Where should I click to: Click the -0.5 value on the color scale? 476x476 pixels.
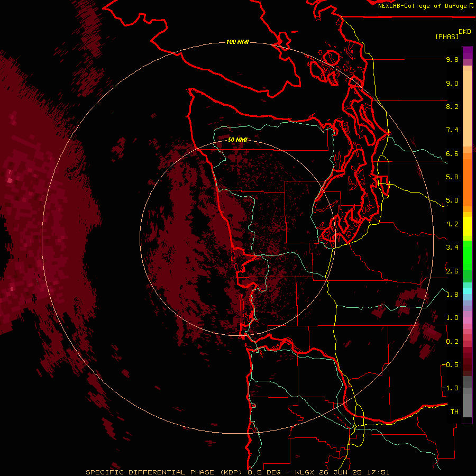pos(450,365)
